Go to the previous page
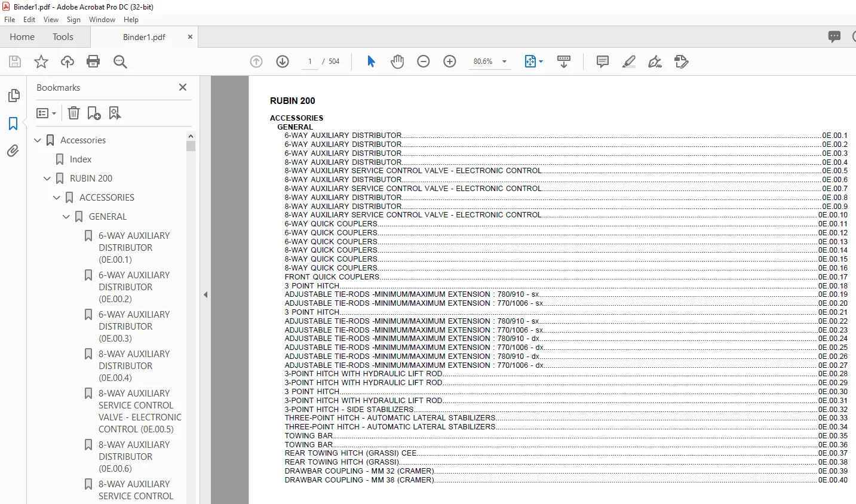Viewport: 856px width, 504px height. [x=256, y=62]
